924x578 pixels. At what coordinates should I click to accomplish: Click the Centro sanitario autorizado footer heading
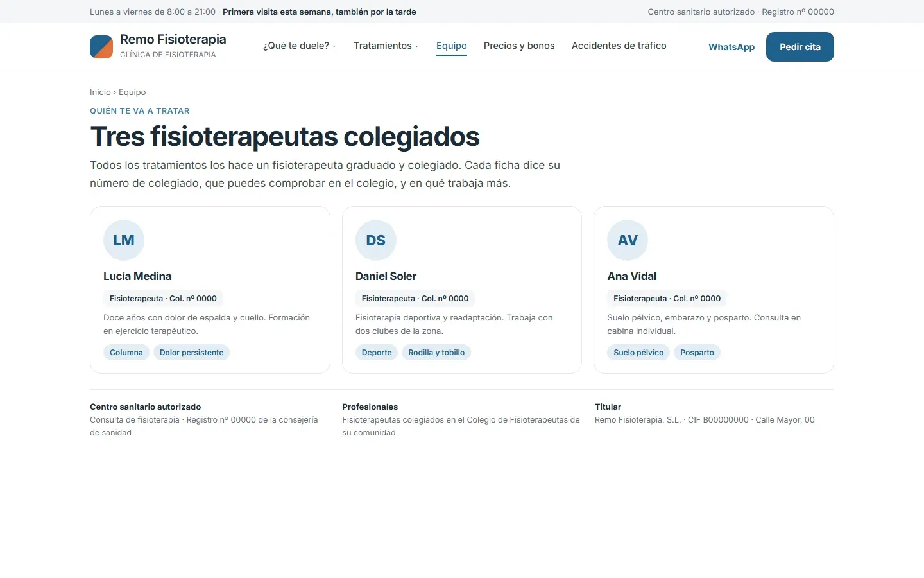146,407
